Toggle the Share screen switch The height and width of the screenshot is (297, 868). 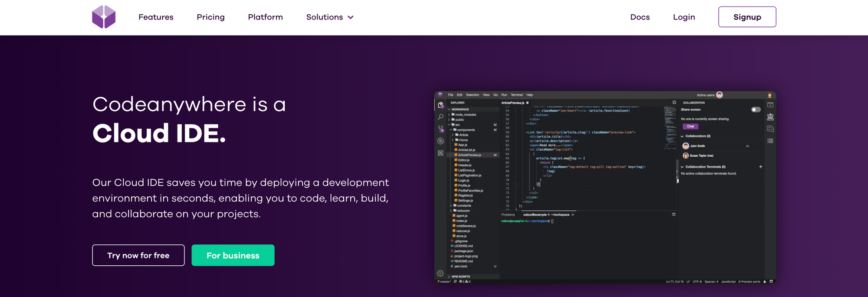[756, 109]
